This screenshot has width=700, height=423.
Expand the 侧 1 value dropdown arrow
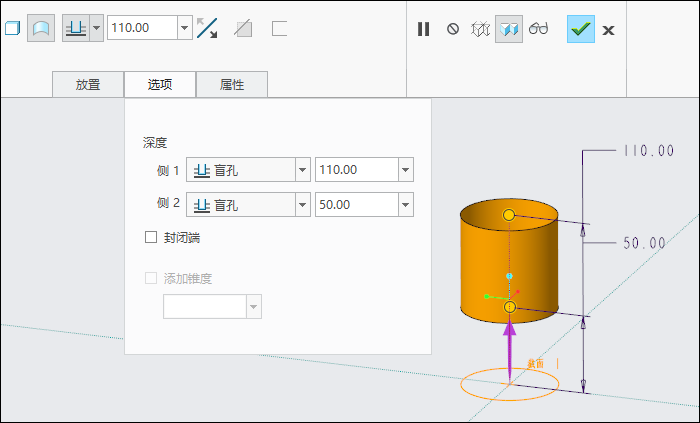pyautogui.click(x=405, y=170)
